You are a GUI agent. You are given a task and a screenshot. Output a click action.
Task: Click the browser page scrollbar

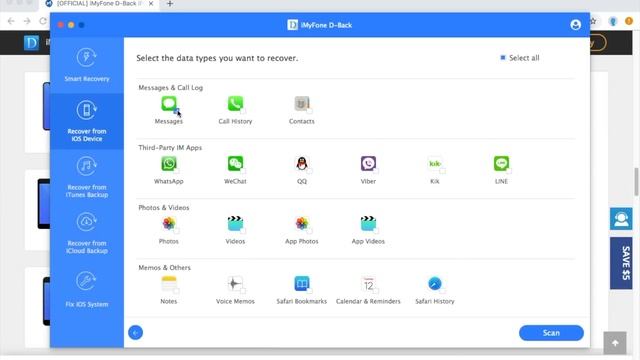click(x=636, y=182)
